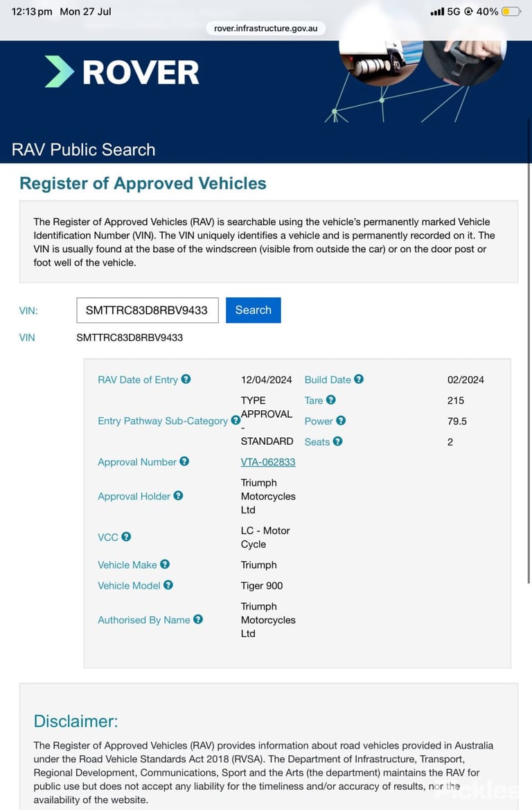This screenshot has height=810, width=532.
Task: Click the Register of Approved Vehicles heading
Action: [x=143, y=184]
